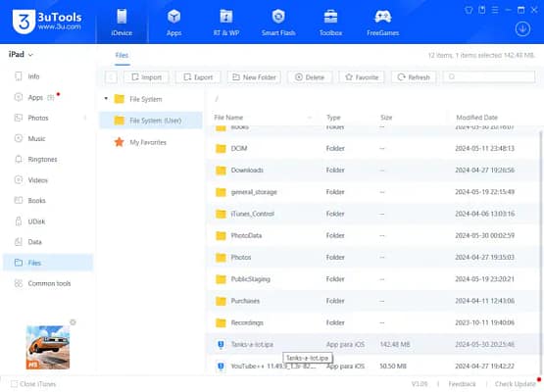Select the iTunes_Control folder
544x392 pixels.
[373, 214]
